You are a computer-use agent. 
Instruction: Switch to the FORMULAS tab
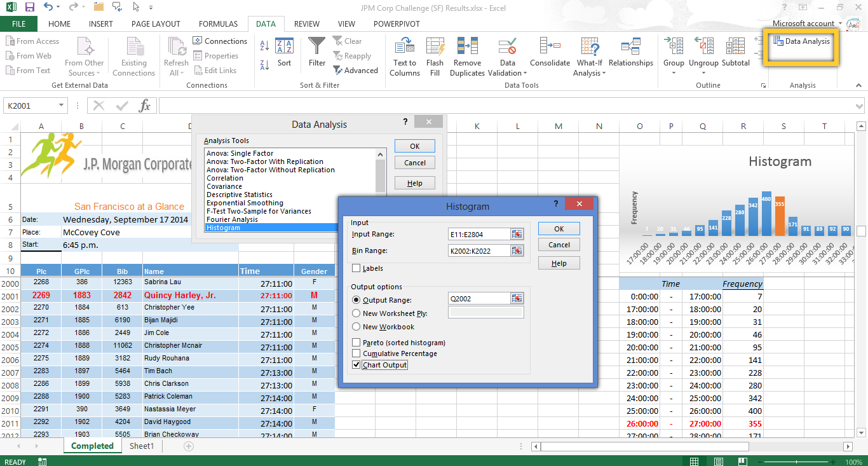pos(218,24)
